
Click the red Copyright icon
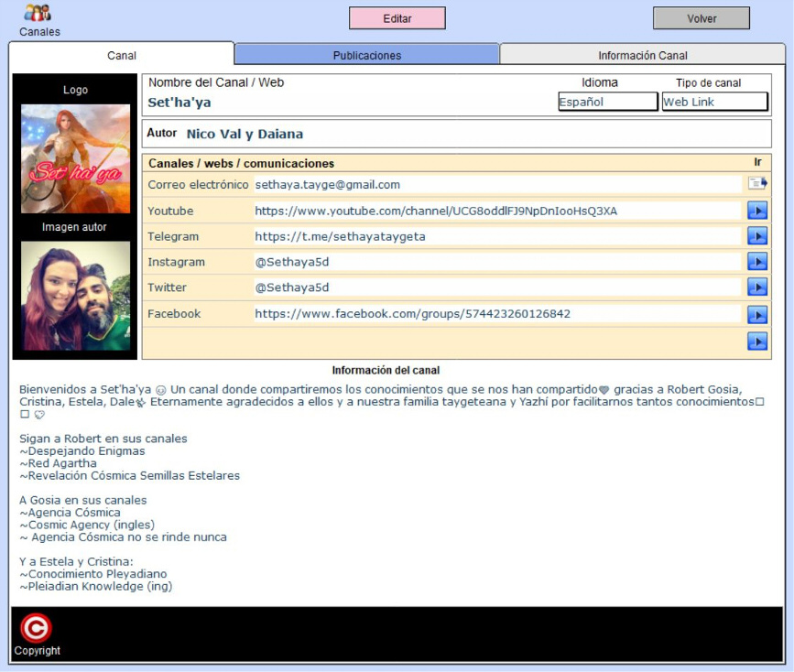click(36, 628)
